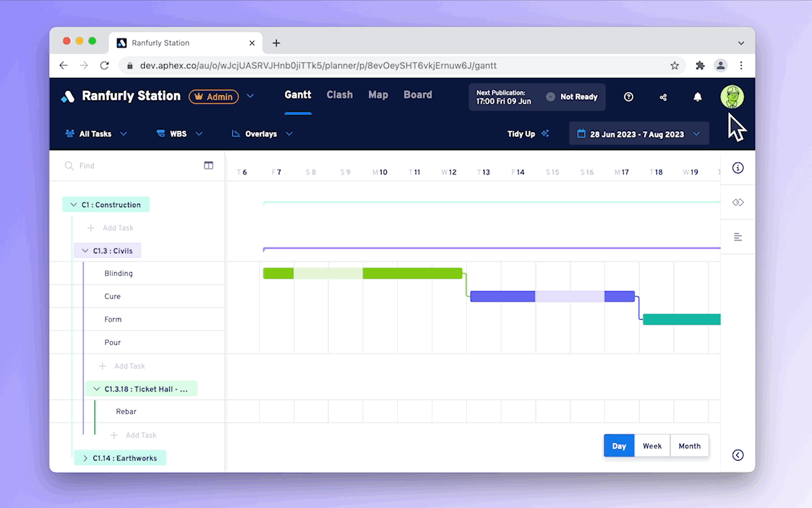Open the project switcher chevron
This screenshot has height=508, width=812.
[x=250, y=96]
